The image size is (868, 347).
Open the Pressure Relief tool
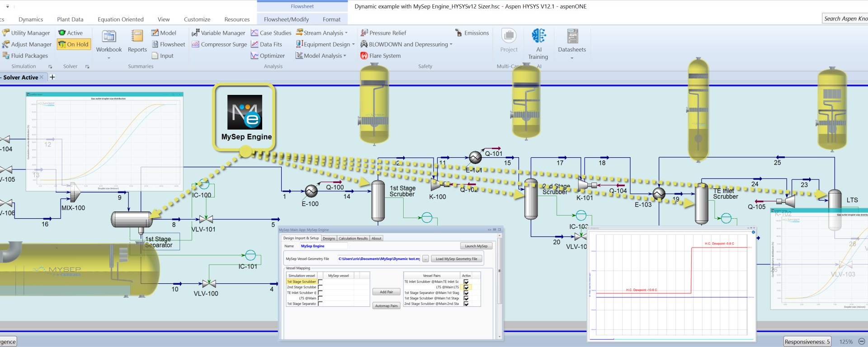(x=383, y=33)
